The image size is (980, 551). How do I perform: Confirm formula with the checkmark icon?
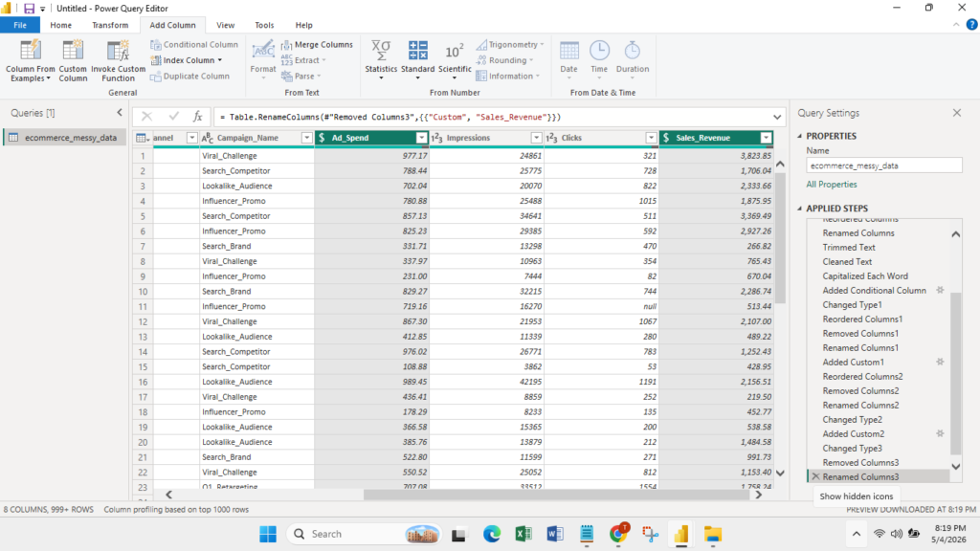pos(173,116)
